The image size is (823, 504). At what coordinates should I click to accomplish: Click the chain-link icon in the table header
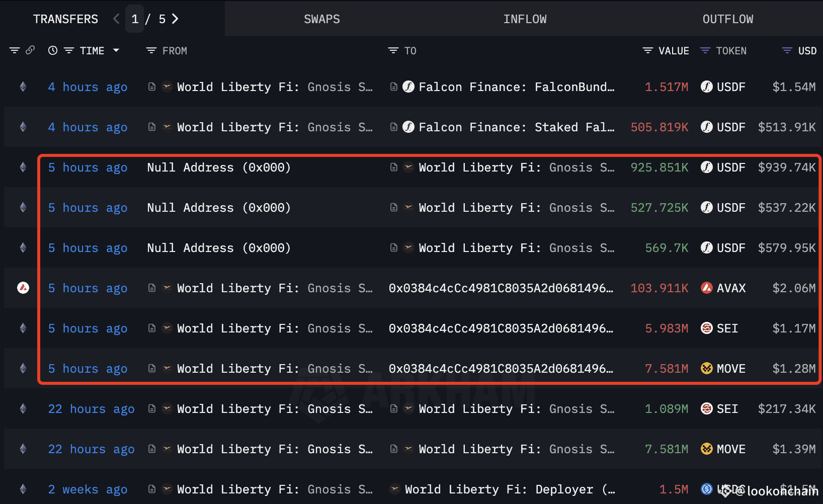(30, 50)
